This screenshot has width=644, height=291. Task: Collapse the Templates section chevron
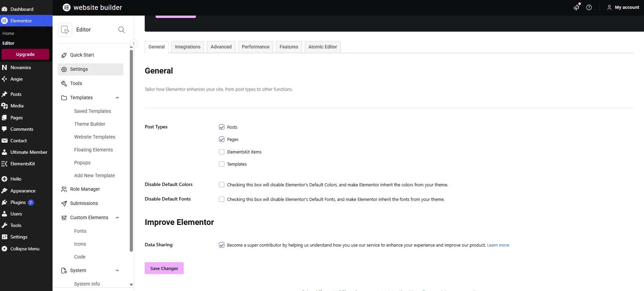(x=117, y=98)
